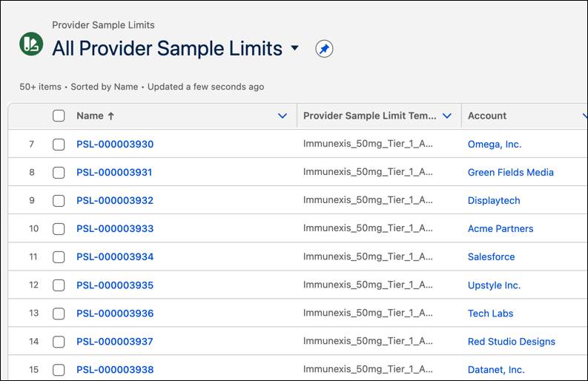Viewport: 588px width, 381px height.
Task: Select checkbox for PSL-000003933 row
Action: click(x=59, y=229)
